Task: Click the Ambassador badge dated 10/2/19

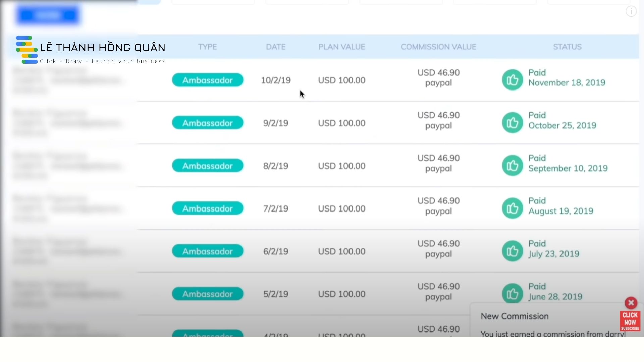Action: point(207,80)
